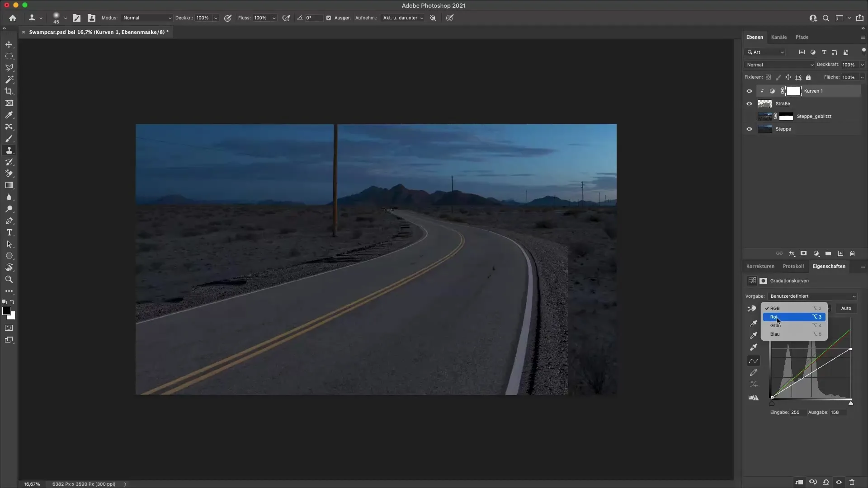Screen dimensions: 868x488
Task: Hide the Kurven 1 layer
Action: point(749,91)
